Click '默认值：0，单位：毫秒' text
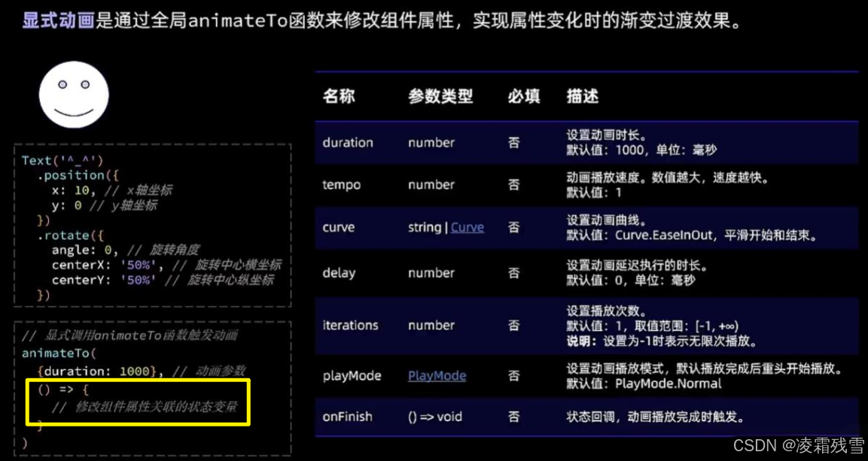Viewport: 868px width, 461px height. 631,281
